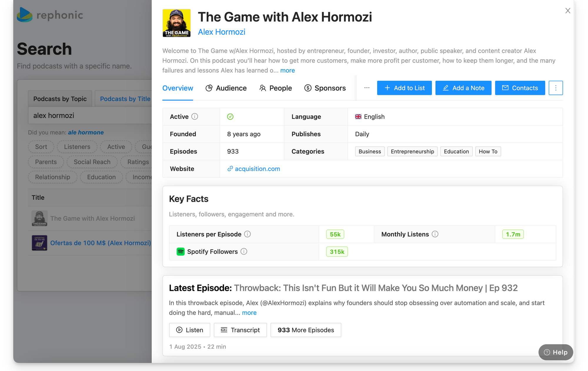Expand latest episode description with more

coord(249,313)
